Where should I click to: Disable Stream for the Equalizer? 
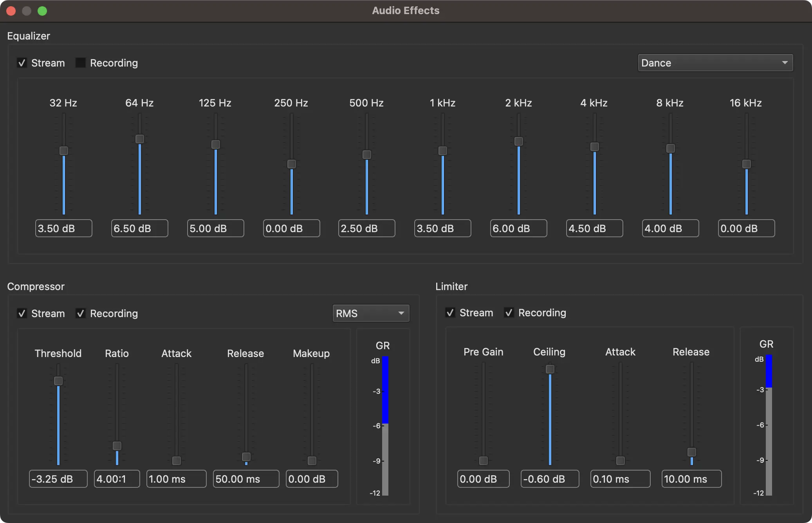pos(22,63)
